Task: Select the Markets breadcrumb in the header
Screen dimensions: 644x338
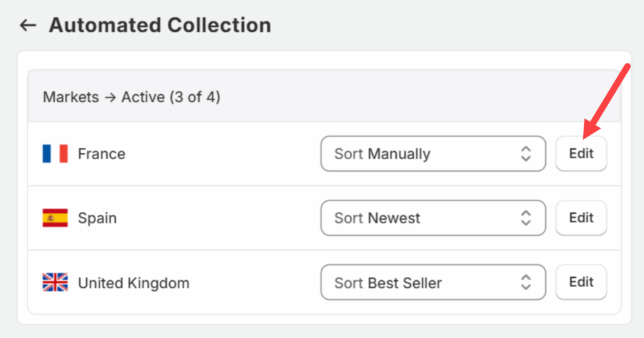Action: pos(70,98)
